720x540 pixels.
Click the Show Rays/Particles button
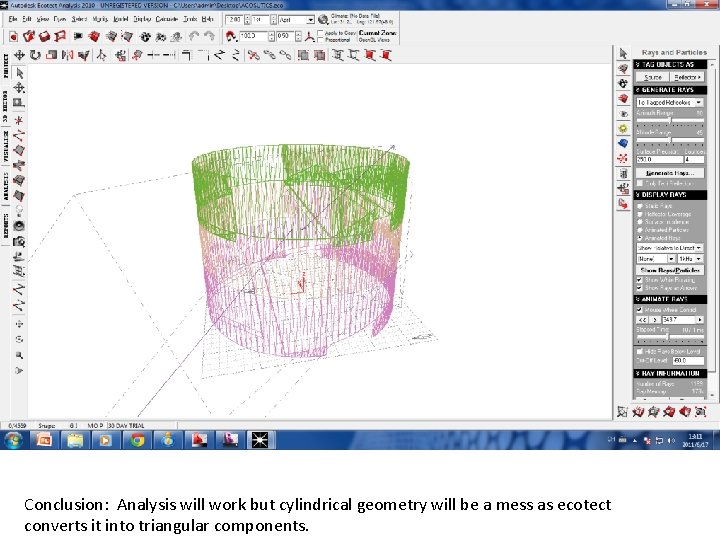pyautogui.click(x=669, y=270)
